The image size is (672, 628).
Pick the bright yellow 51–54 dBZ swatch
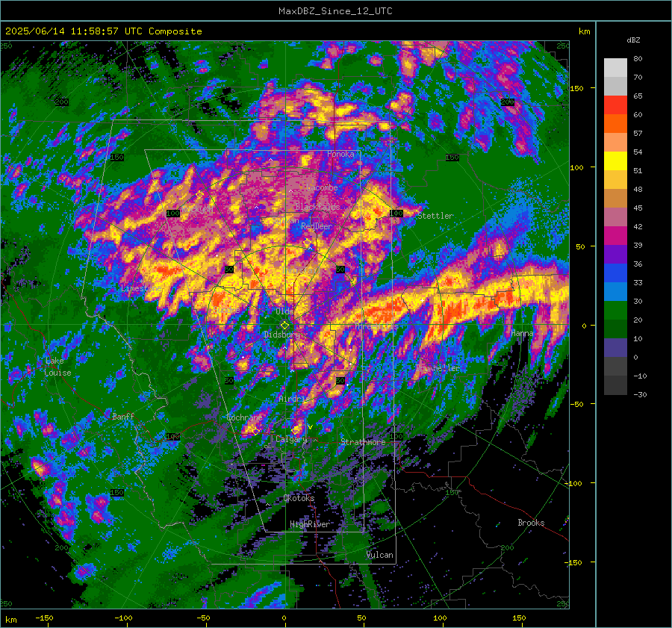click(x=615, y=161)
